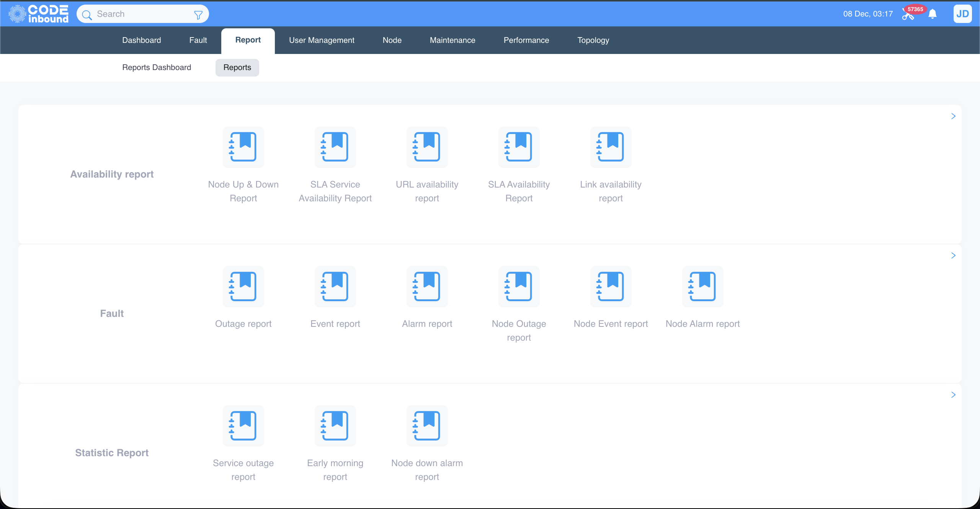Open the Outage report icon
Image resolution: width=980 pixels, height=509 pixels.
click(x=243, y=287)
